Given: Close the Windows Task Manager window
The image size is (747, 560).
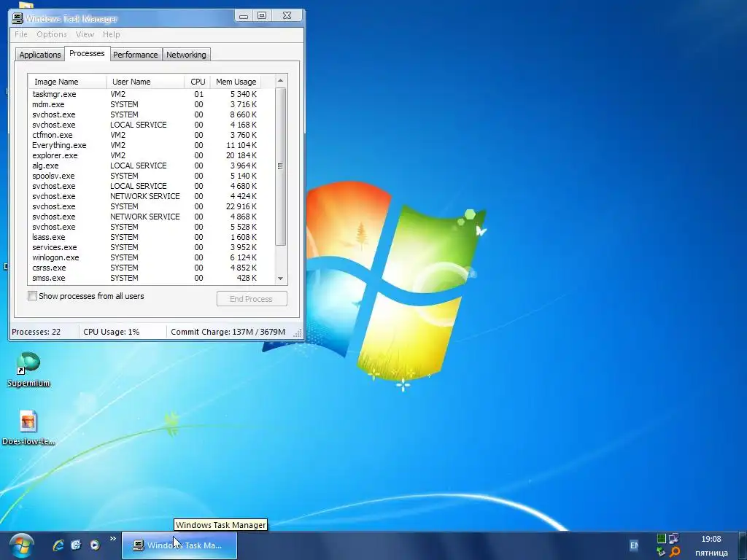Looking at the screenshot, I should 287,16.
